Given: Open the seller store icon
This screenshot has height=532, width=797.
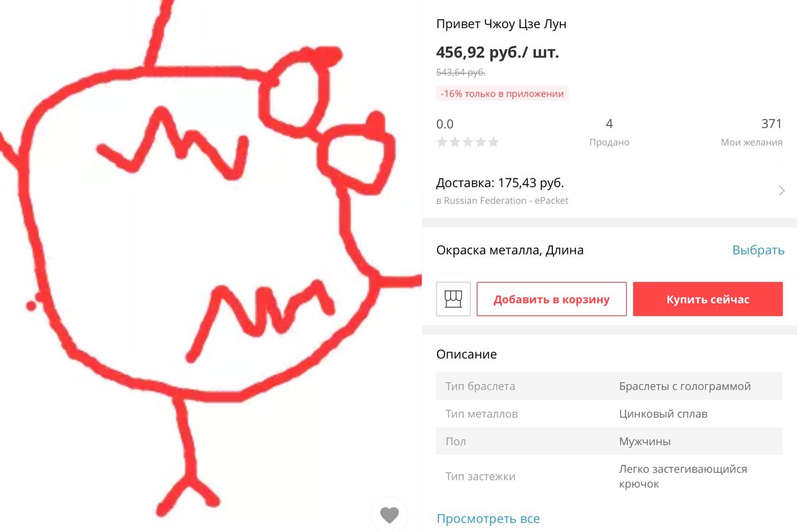Looking at the screenshot, I should pyautogui.click(x=453, y=299).
